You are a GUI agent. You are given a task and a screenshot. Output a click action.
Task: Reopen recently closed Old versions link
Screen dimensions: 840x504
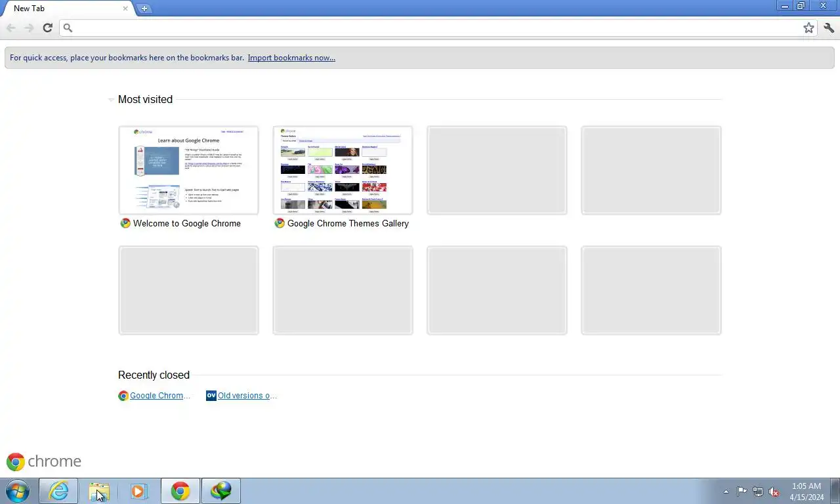point(247,396)
